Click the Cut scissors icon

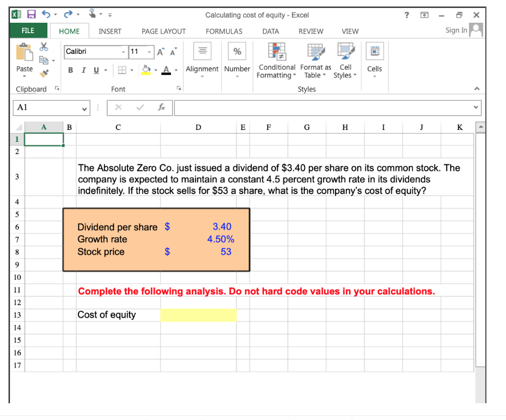[x=43, y=47]
